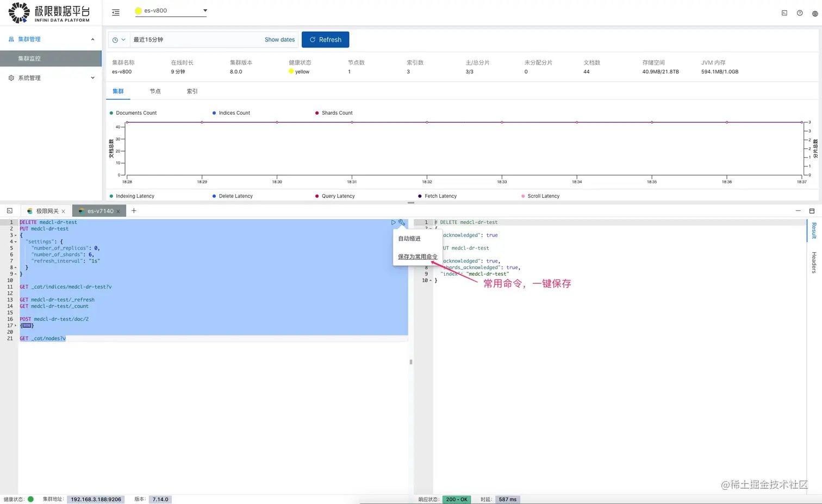Click the 587 ms latency badge
This screenshot has height=504, width=822.
click(x=508, y=499)
